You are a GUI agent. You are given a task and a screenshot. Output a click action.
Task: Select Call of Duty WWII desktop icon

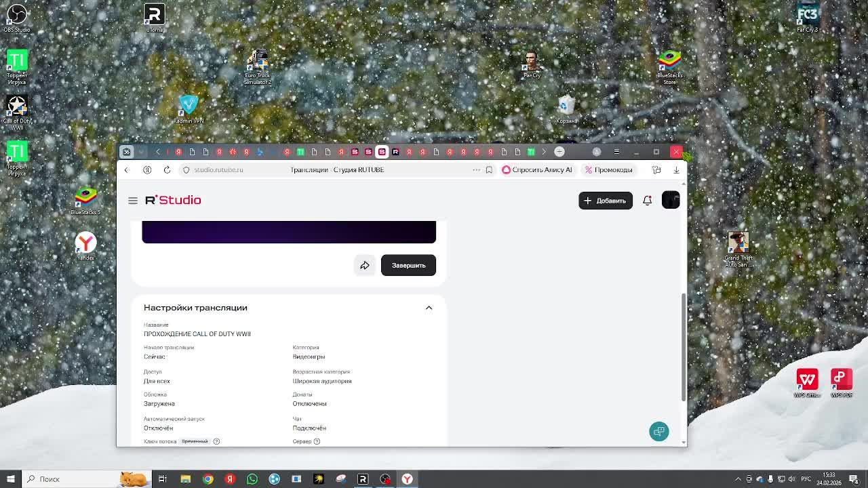tap(17, 113)
